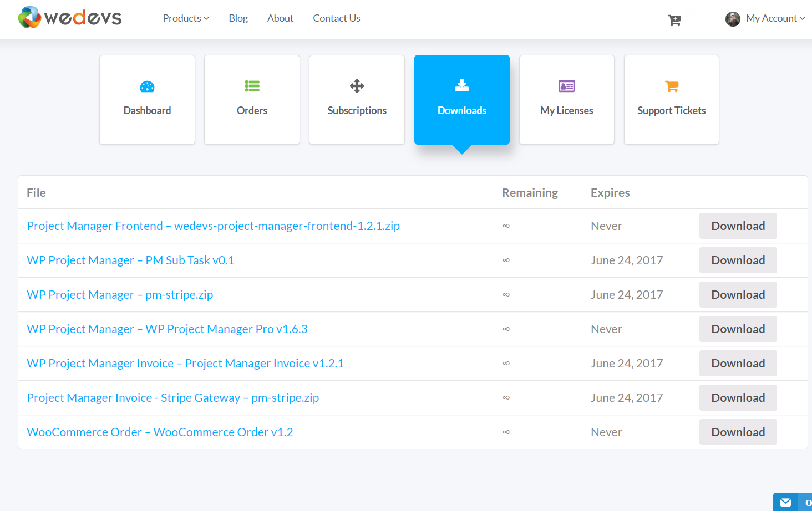Open Project Manager Frontend zip file link
Viewport: 812px width, 511px height.
pyautogui.click(x=214, y=226)
